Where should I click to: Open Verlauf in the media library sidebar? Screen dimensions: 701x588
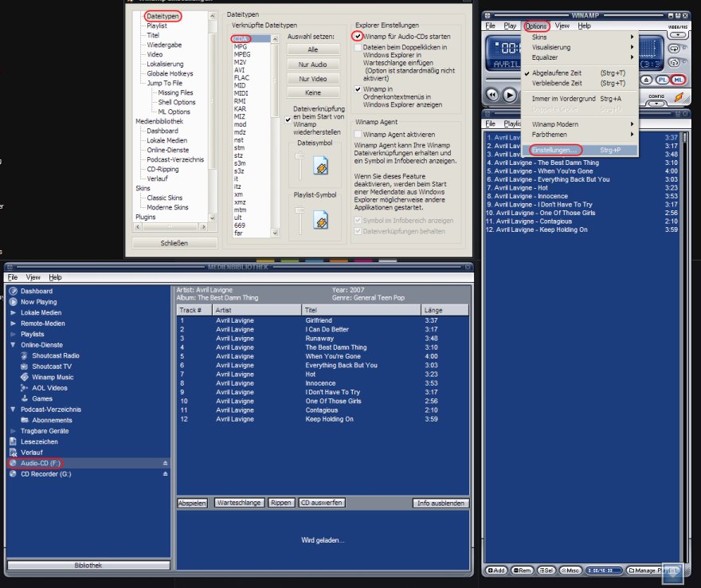(x=32, y=452)
